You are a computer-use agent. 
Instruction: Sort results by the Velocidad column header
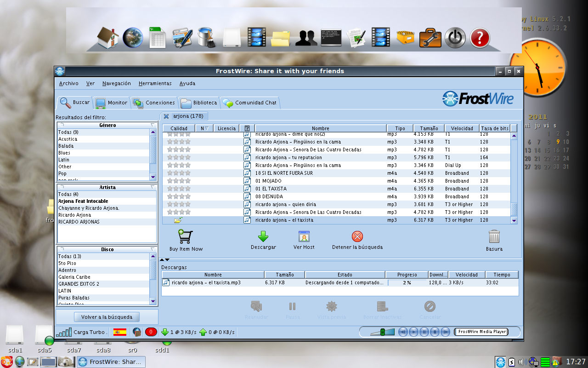point(462,128)
